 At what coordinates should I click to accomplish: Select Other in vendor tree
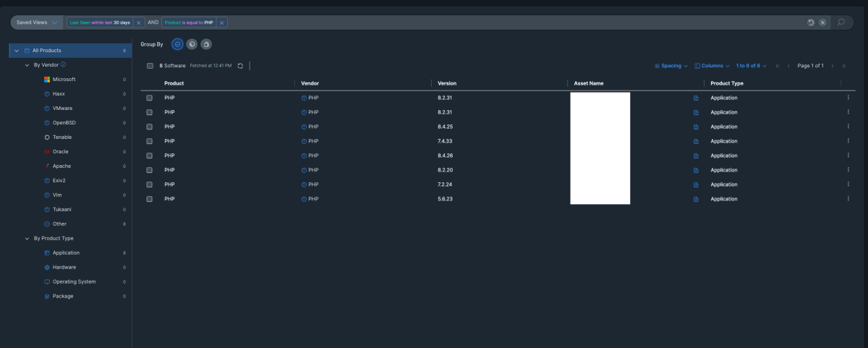point(59,224)
